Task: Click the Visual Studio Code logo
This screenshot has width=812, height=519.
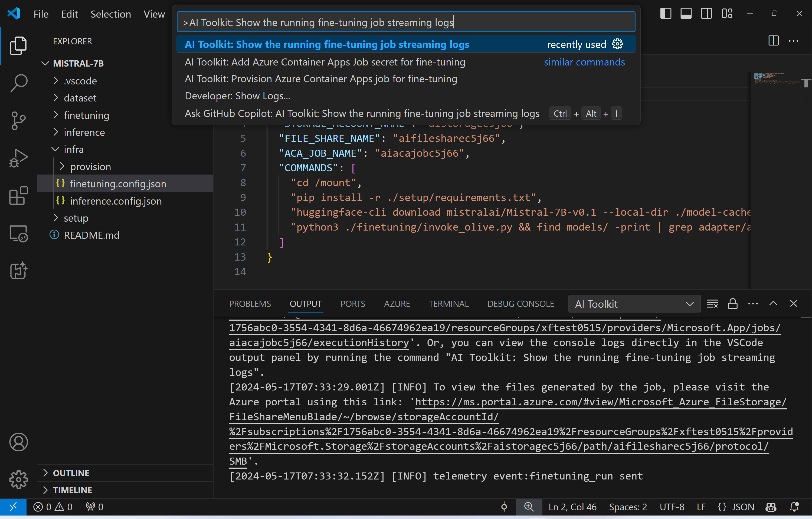Action: (x=14, y=14)
